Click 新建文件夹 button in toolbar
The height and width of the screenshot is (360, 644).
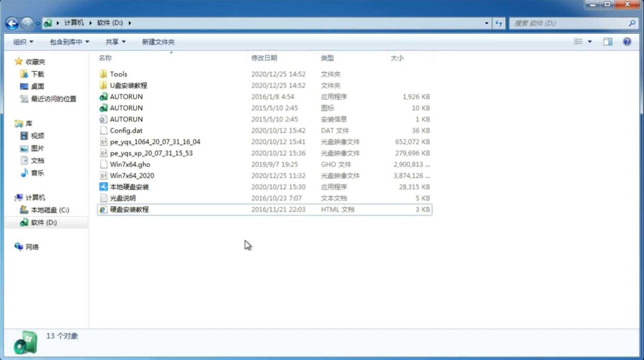tap(158, 42)
